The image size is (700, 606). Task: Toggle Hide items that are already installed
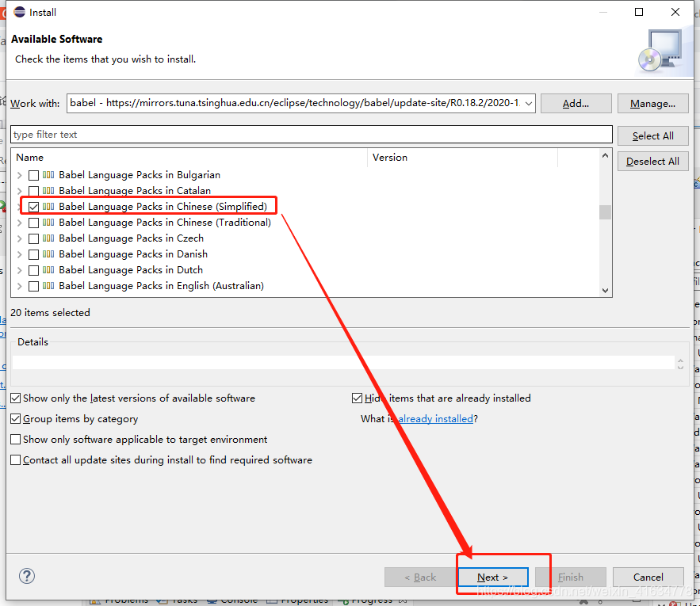coord(358,398)
